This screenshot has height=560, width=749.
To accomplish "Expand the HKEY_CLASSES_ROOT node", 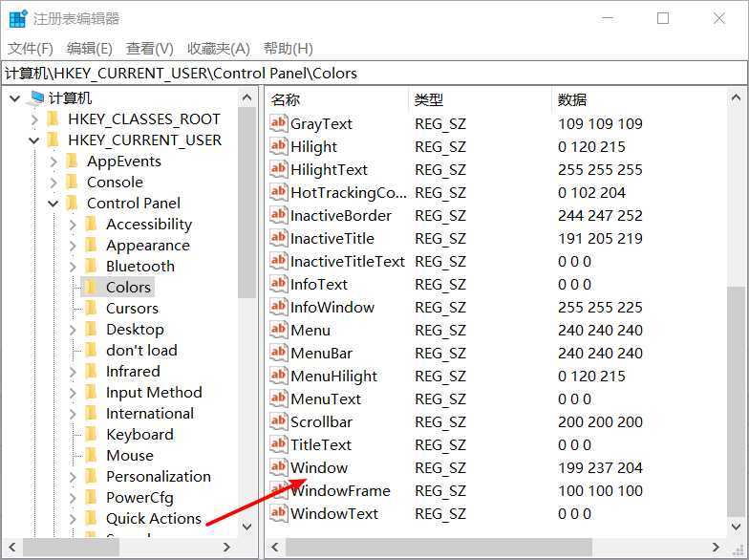I will coord(34,118).
